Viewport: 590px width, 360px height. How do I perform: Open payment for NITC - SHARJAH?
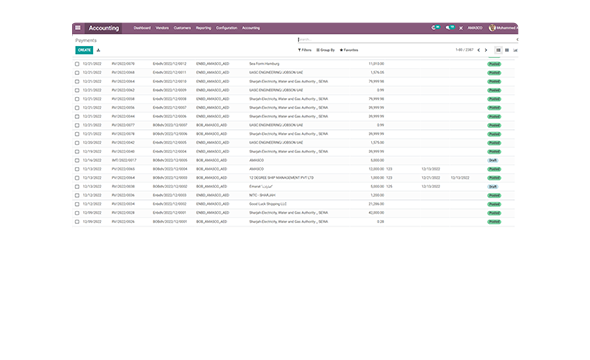[x=262, y=196]
